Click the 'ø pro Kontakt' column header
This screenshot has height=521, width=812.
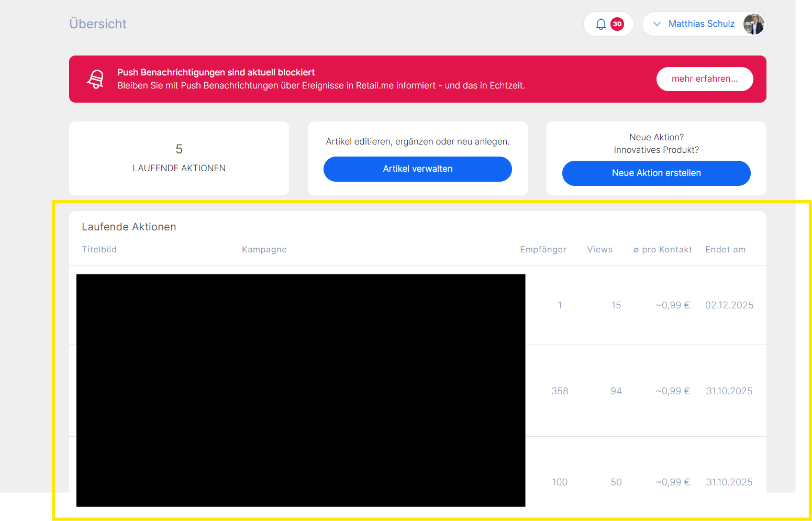pyautogui.click(x=662, y=250)
